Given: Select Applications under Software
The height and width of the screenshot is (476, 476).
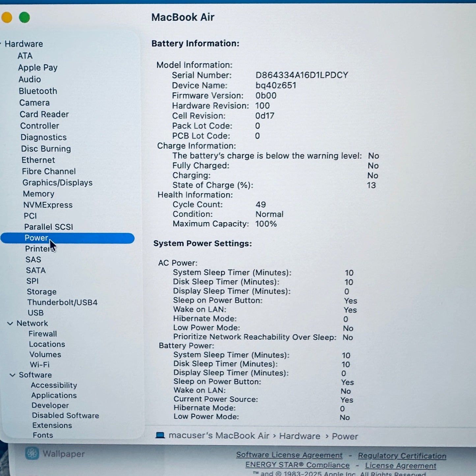Looking at the screenshot, I should (54, 395).
